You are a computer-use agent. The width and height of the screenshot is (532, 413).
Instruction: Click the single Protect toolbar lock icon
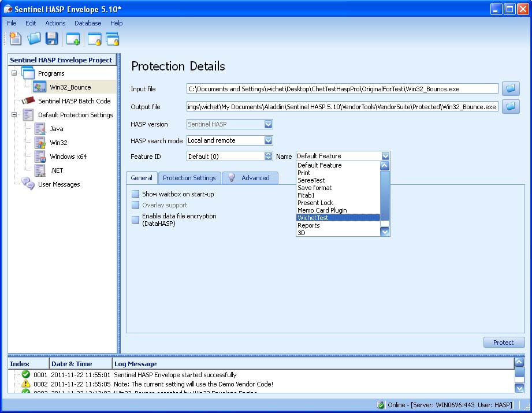click(x=94, y=39)
